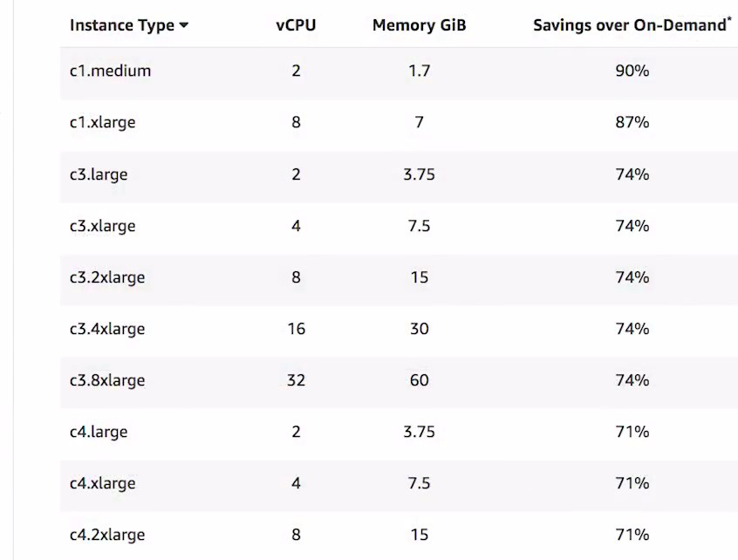
Task: Click the Savings over On-Demand header
Action: 631,25
